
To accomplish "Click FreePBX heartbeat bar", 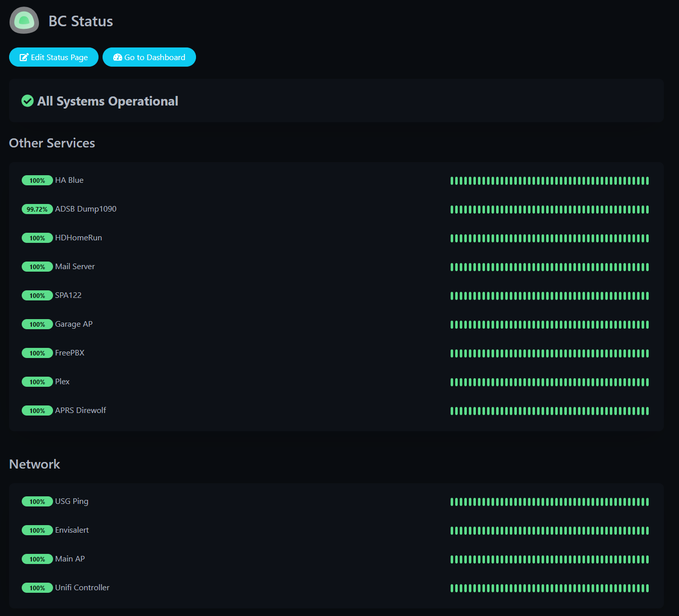I will tap(550, 353).
